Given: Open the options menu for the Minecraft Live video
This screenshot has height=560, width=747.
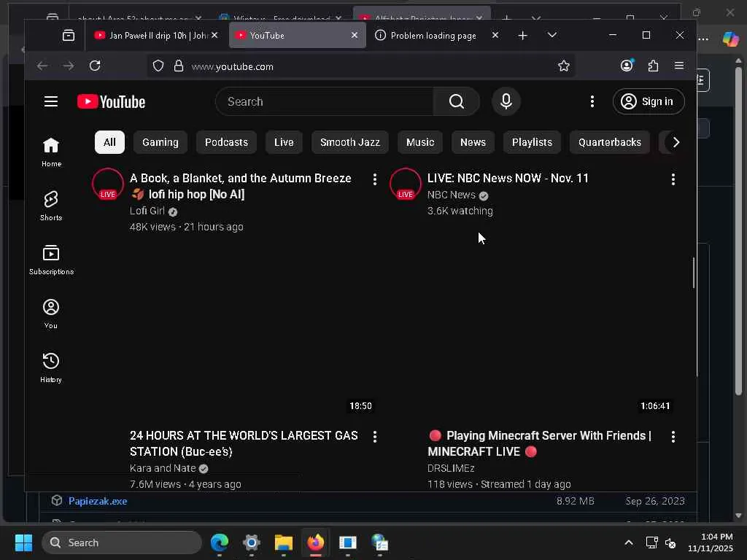Looking at the screenshot, I should click(673, 437).
